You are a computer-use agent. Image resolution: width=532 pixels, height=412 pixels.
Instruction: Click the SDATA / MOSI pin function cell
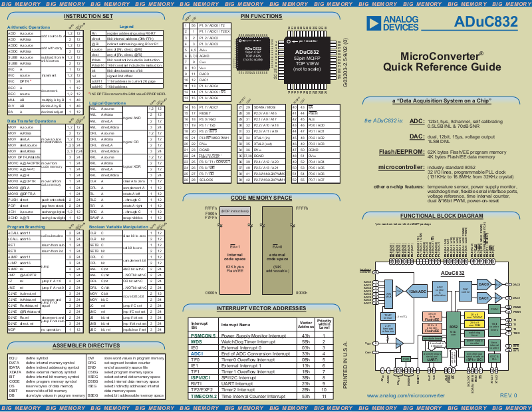pyautogui.click(x=269, y=107)
